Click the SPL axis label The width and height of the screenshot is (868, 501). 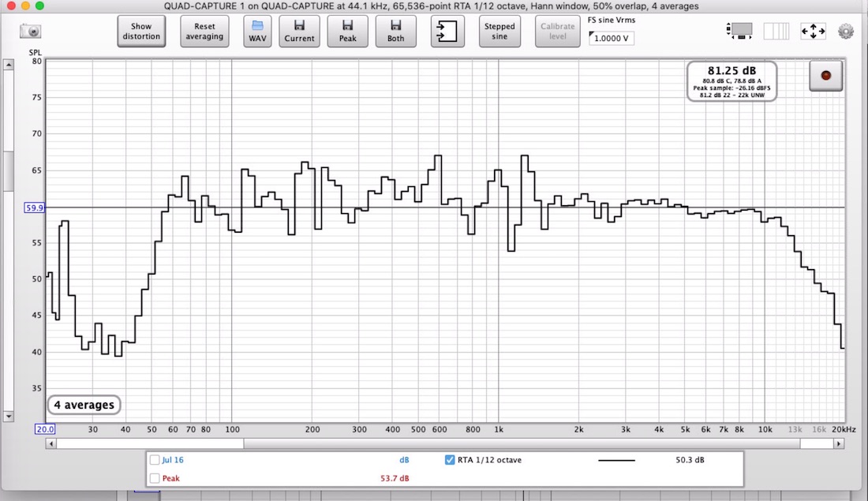[x=35, y=53]
